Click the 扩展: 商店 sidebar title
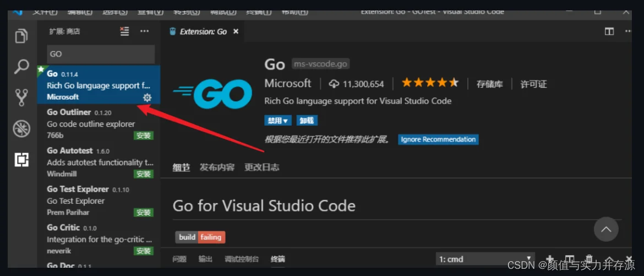Screen dimensions: 644x276 coord(64,31)
